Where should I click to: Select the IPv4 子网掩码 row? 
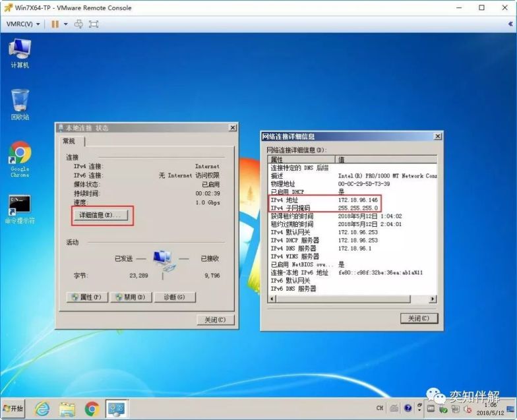pos(353,208)
